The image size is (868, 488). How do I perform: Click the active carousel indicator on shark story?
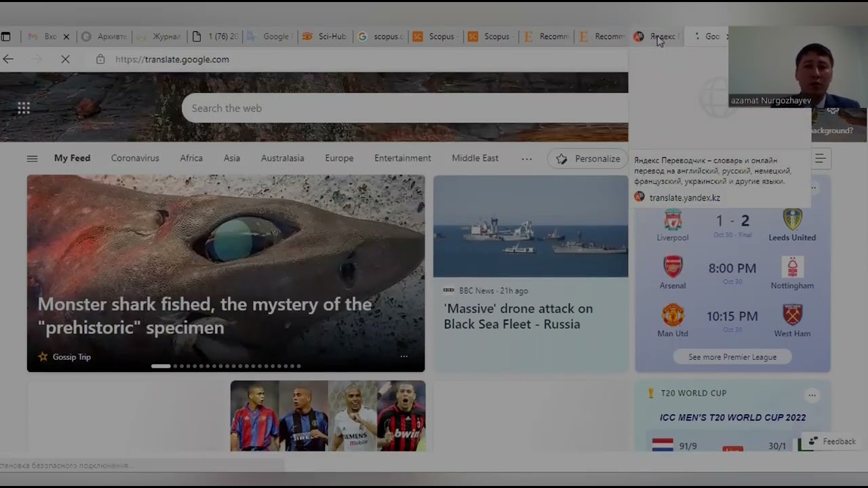[x=161, y=366]
